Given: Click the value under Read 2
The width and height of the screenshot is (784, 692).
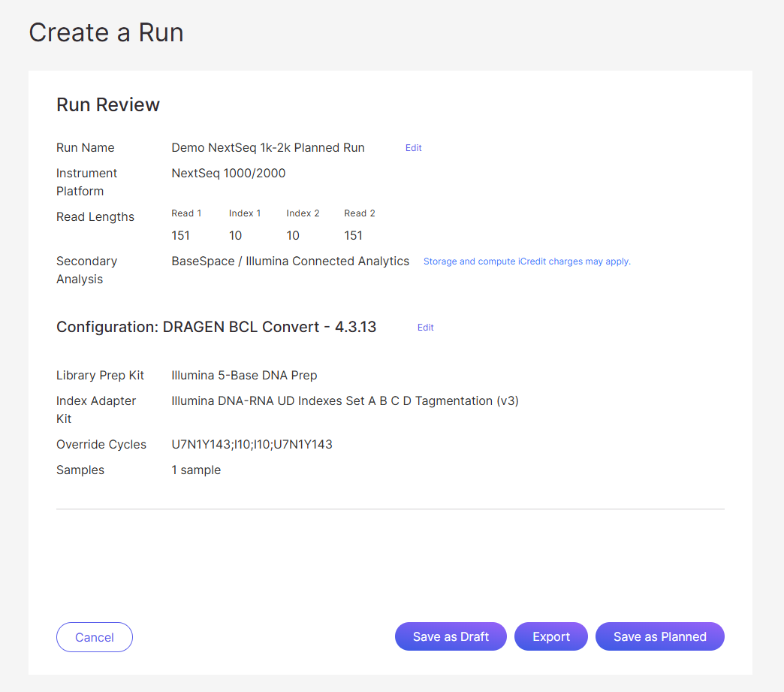Looking at the screenshot, I should click(353, 236).
